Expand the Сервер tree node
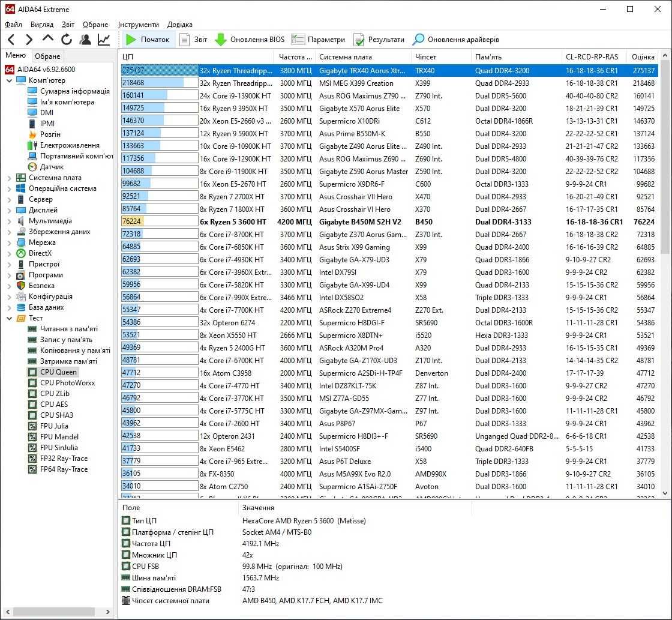 click(9, 199)
